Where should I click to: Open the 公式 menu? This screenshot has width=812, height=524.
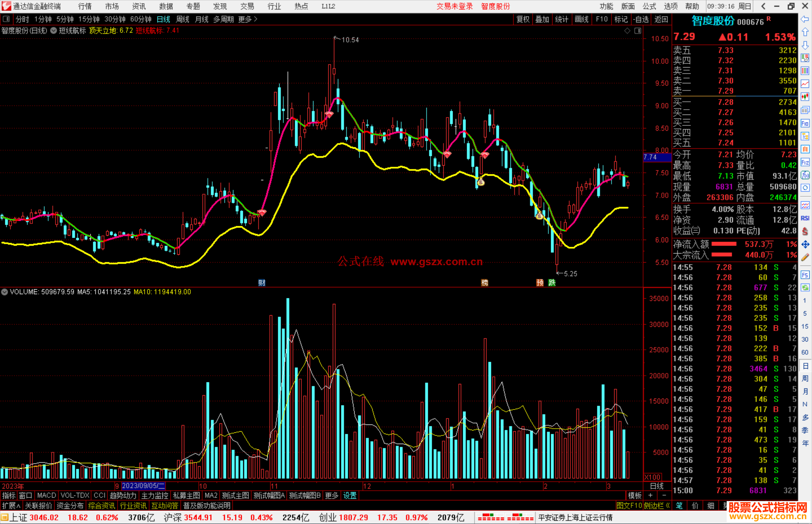pyautogui.click(x=649, y=6)
